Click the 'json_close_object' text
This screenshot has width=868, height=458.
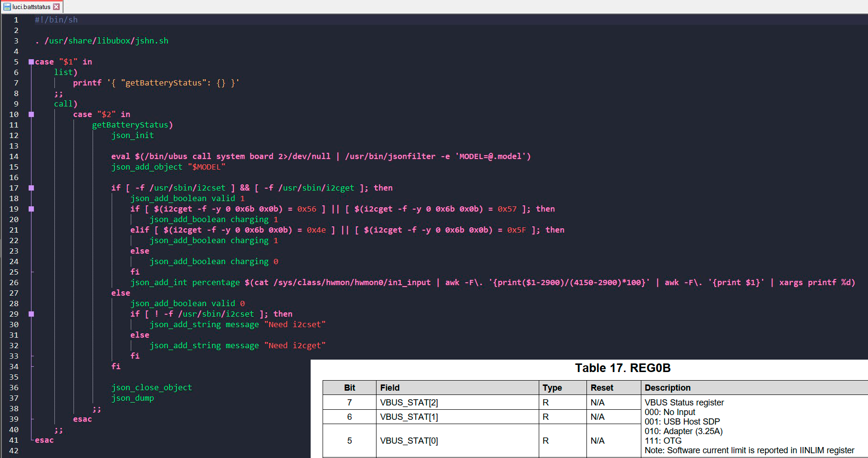(x=152, y=387)
